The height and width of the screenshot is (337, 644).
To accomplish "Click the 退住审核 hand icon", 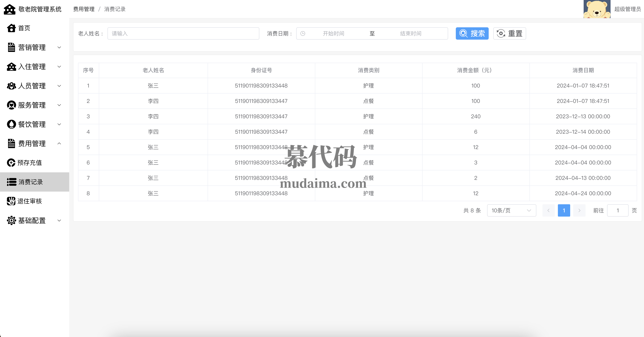I will click(x=11, y=201).
